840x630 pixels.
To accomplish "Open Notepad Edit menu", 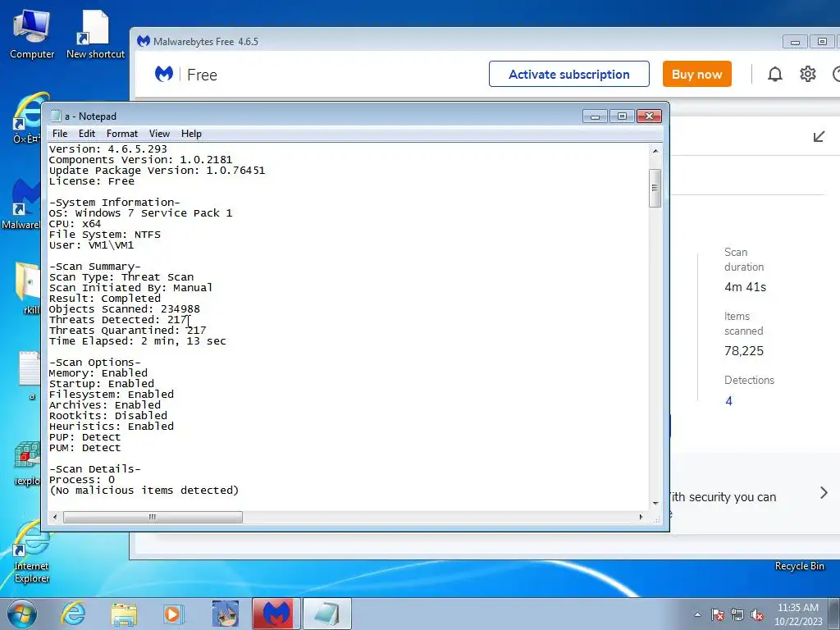I will [x=87, y=134].
